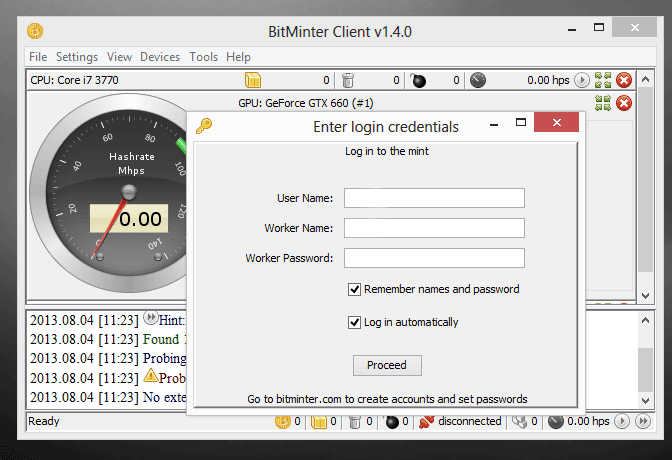Click the 'CPU: Core i7 3770' label
Screen dimensions: 672x460
point(74,80)
